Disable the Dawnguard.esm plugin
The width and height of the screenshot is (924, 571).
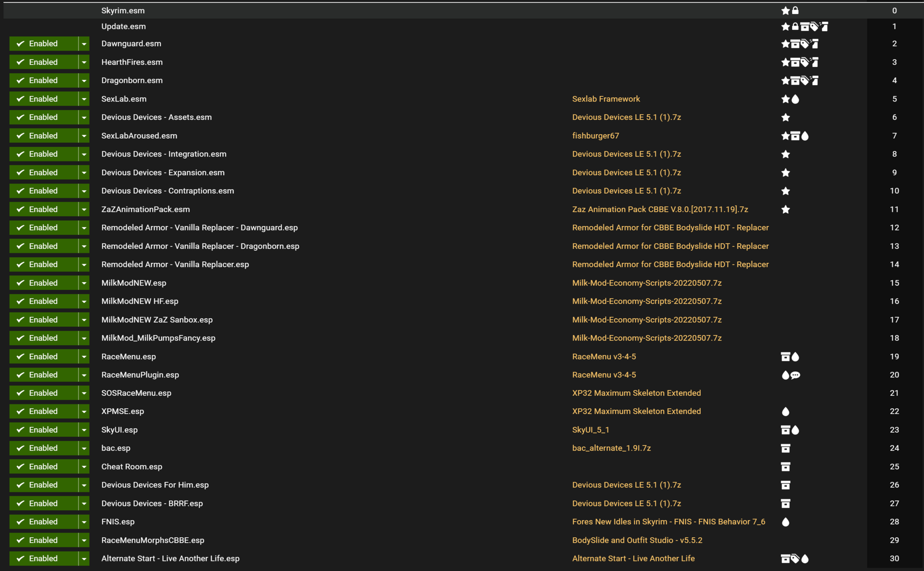44,44
